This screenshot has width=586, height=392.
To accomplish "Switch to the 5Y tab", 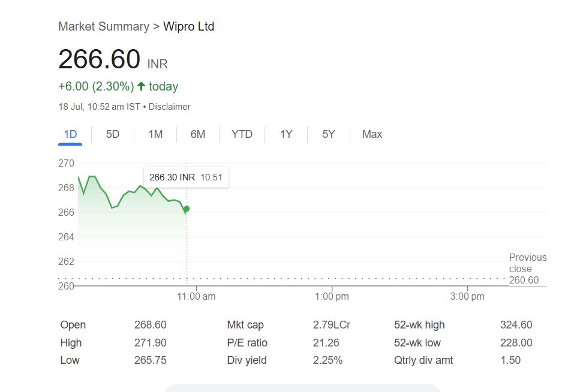I will 329,134.
